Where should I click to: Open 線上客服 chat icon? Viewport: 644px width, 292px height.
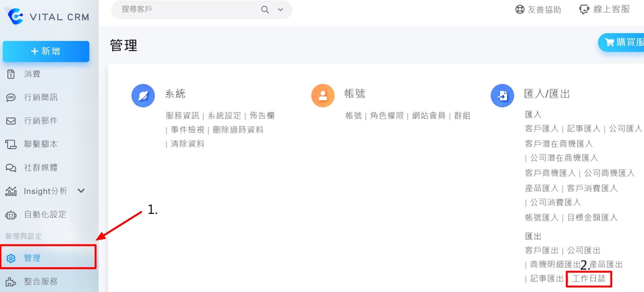(584, 10)
